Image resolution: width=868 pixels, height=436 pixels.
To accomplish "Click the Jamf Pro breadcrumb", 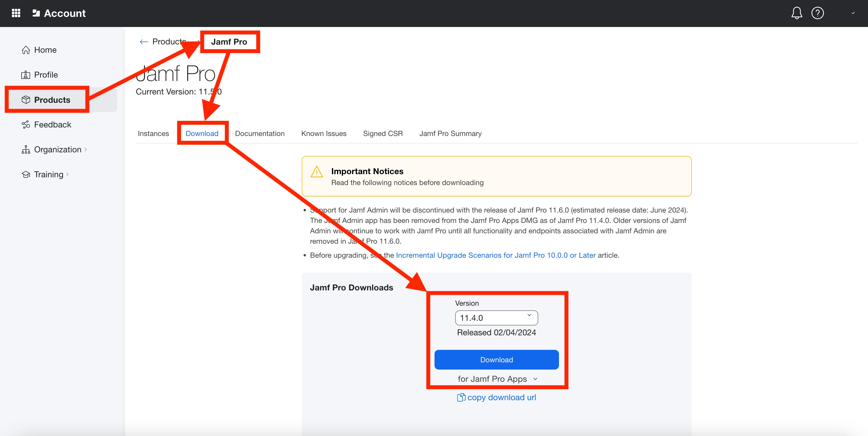I will coord(229,42).
